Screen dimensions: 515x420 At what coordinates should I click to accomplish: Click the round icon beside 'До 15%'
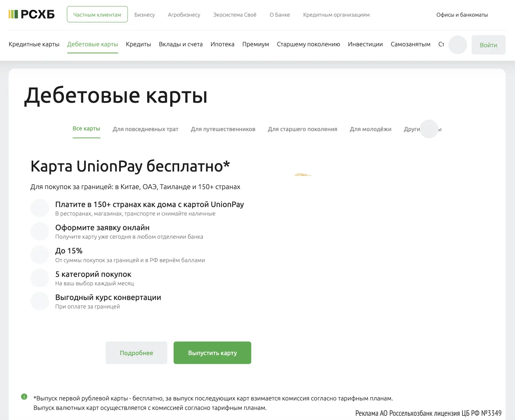39,255
